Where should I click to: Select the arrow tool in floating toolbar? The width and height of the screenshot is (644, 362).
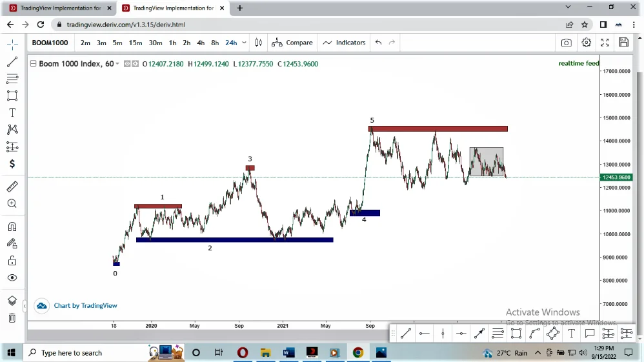coord(479,334)
